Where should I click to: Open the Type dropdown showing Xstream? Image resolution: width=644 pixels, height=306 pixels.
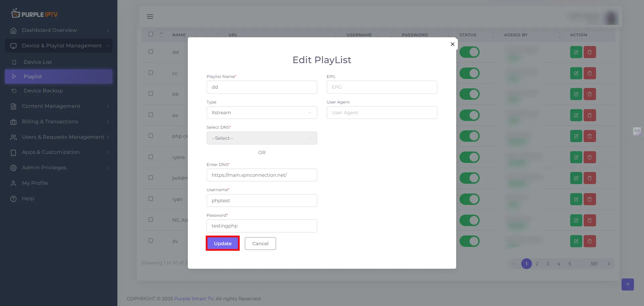tap(262, 113)
